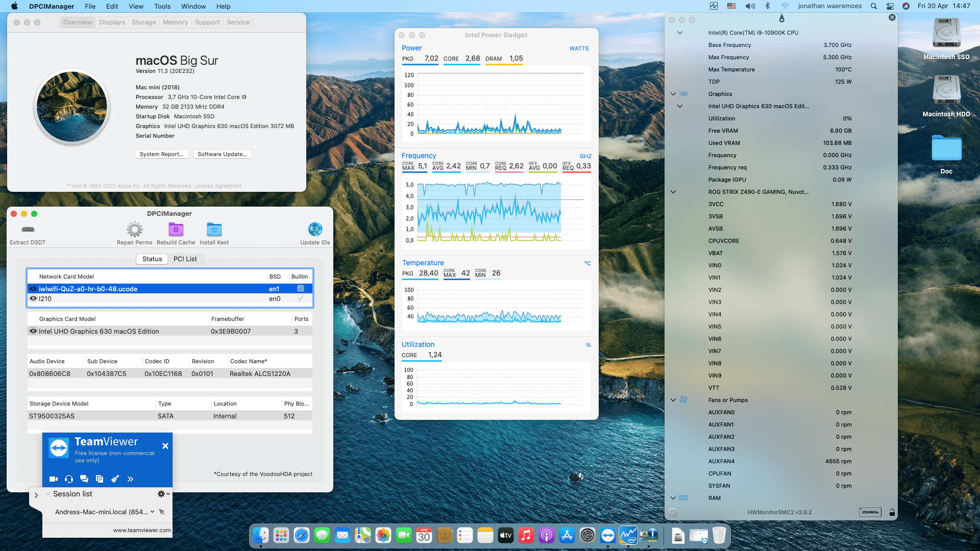Image resolution: width=980 pixels, height=551 pixels.
Task: Open HWMonitorSMC2 settings gear icon
Action: [x=673, y=512]
